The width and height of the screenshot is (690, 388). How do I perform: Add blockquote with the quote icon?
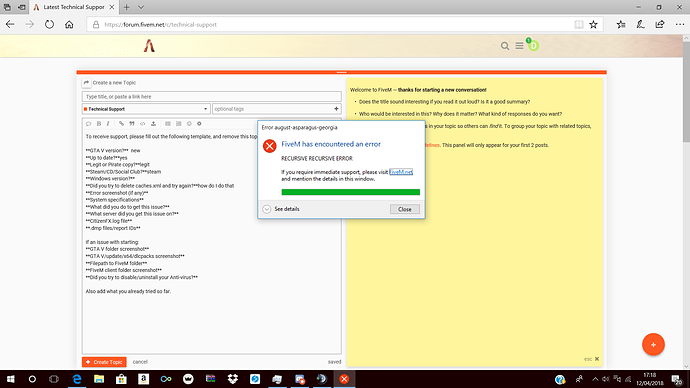(x=132, y=124)
